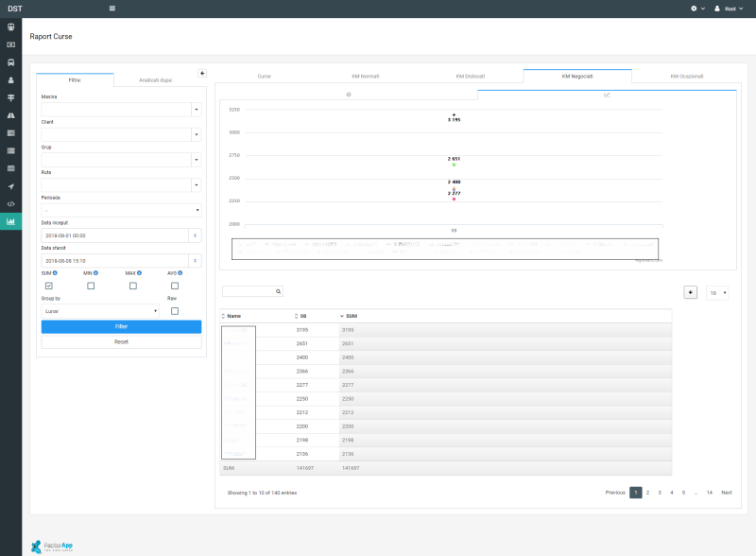This screenshot has height=556, width=756.
Task: Clear the Data inceput date field
Action: 196,235
